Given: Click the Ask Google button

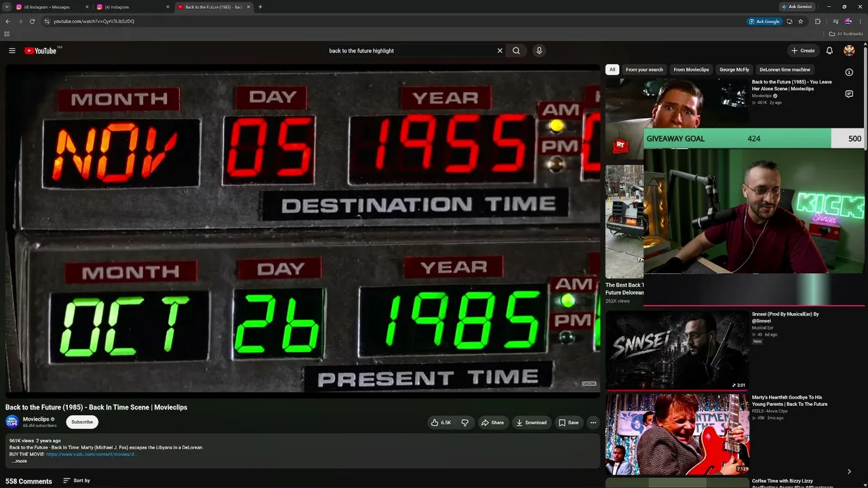Looking at the screenshot, I should [764, 21].
